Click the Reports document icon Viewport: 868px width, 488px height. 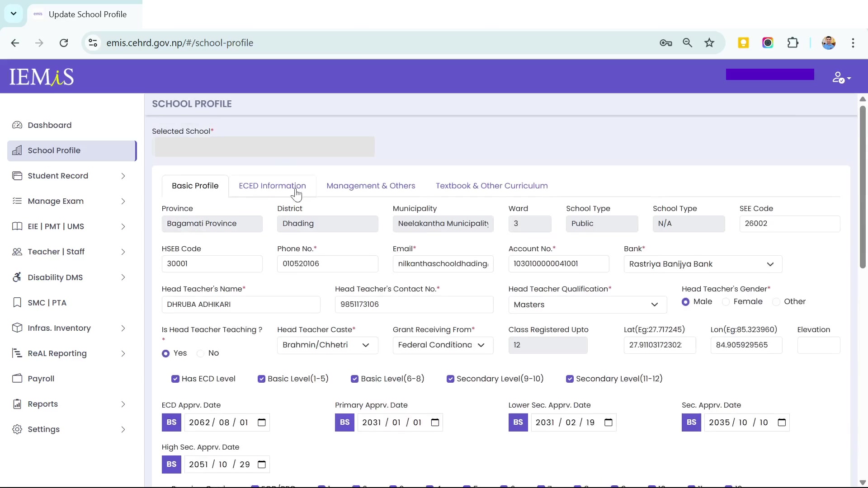17,404
